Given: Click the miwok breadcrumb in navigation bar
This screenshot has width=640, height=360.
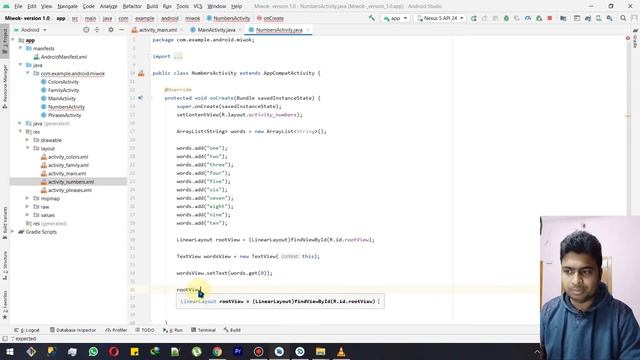Looking at the screenshot, I should [193, 18].
